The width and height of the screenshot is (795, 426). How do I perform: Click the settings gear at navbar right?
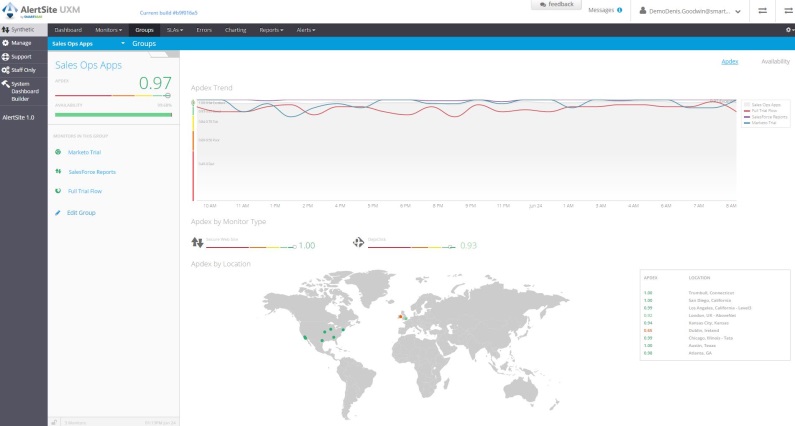click(789, 30)
